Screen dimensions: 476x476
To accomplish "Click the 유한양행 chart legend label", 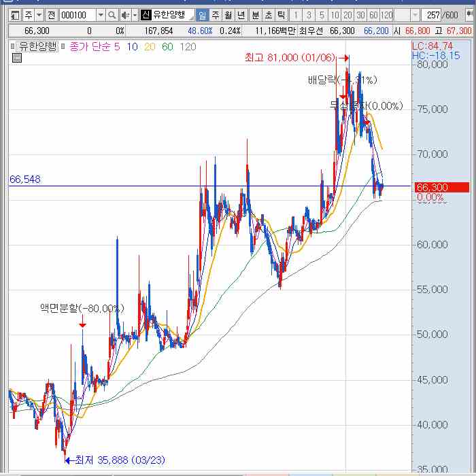I will click(37, 47).
